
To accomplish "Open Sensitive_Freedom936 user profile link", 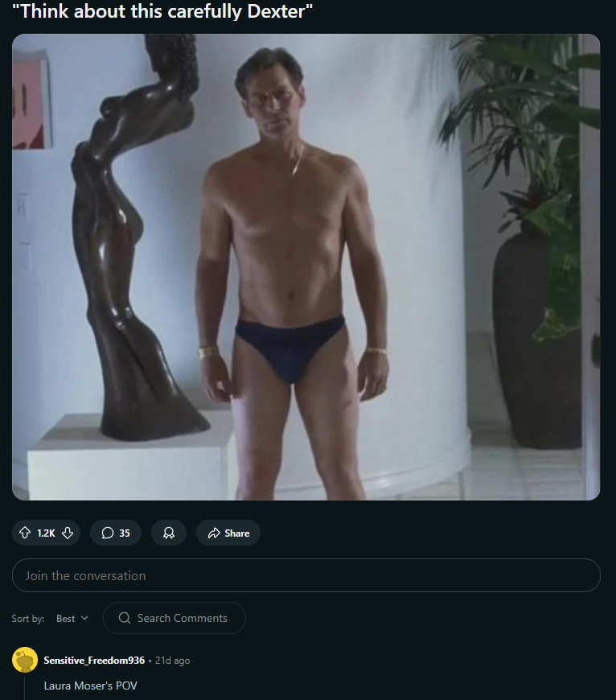I will [x=94, y=661].
